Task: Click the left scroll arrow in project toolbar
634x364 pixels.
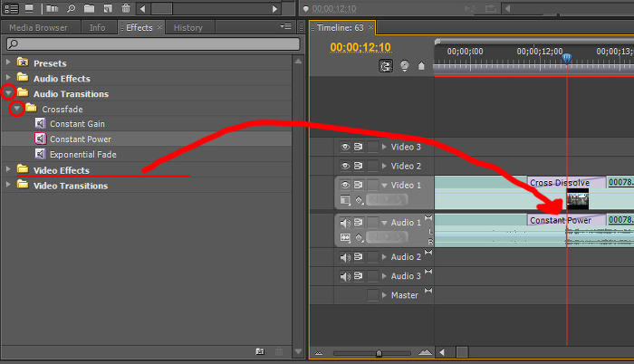Action: [142, 8]
